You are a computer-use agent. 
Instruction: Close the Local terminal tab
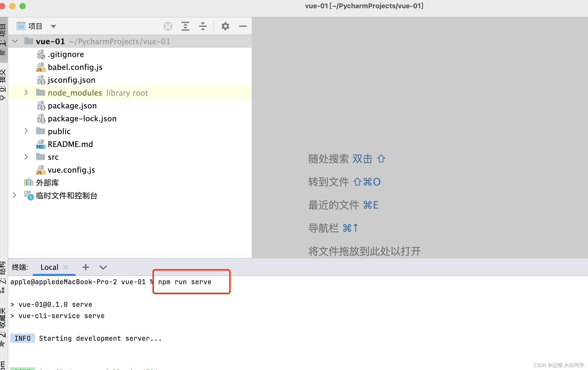66,267
